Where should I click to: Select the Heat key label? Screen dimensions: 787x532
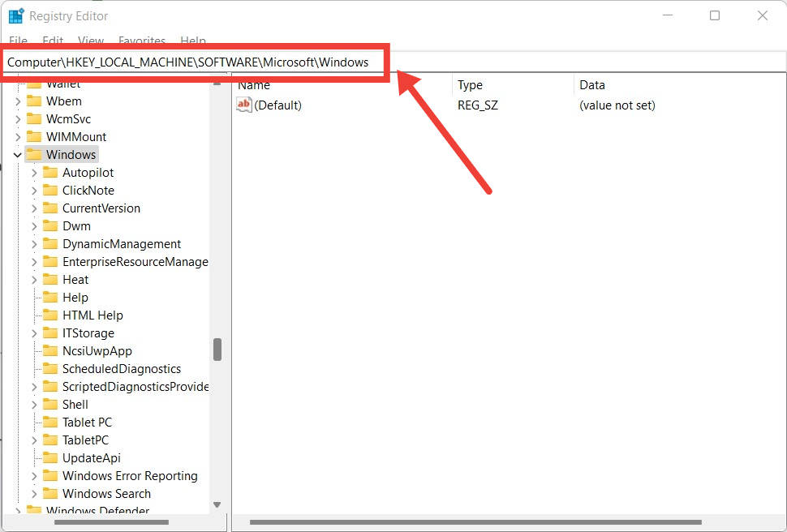pyautogui.click(x=75, y=280)
